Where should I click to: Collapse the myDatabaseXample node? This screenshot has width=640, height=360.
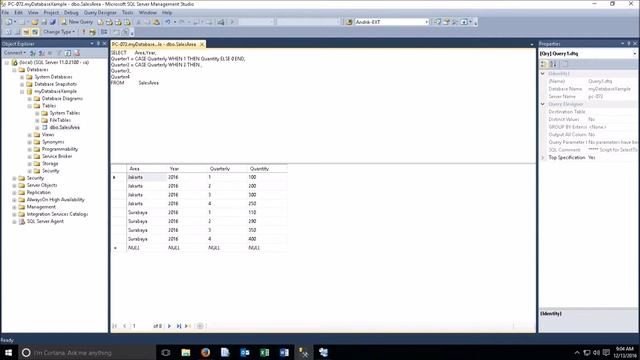pyautogui.click(x=22, y=91)
